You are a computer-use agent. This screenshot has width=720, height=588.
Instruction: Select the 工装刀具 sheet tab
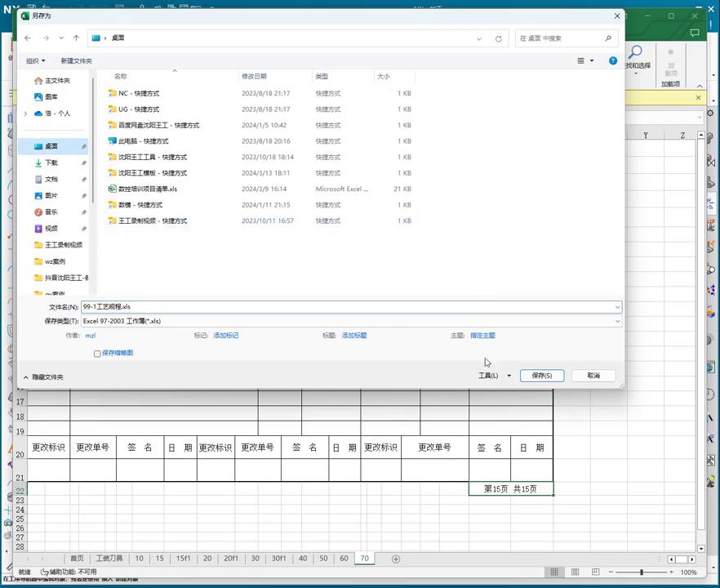point(109,559)
